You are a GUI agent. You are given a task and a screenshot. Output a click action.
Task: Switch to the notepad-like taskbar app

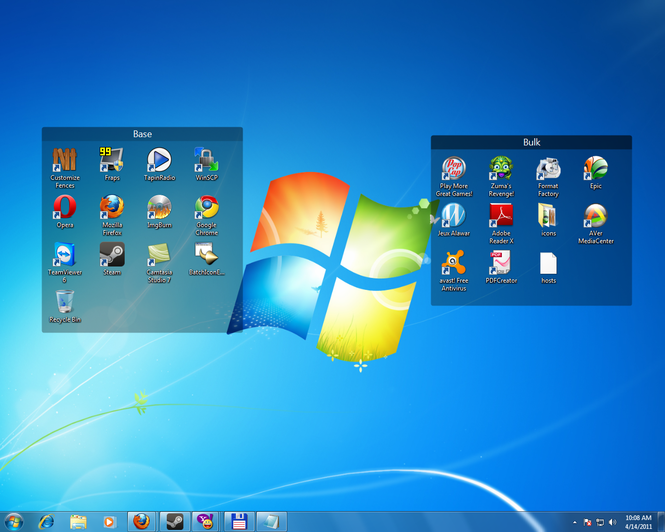click(x=271, y=521)
